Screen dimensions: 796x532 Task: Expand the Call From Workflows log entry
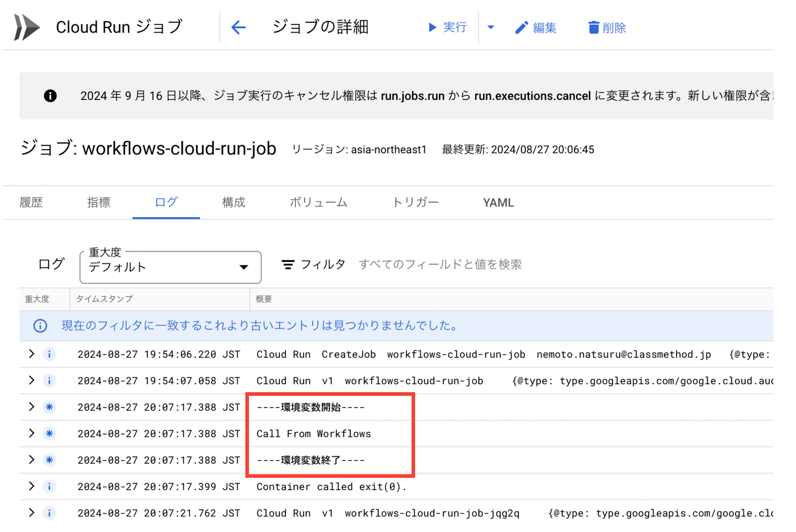31,433
